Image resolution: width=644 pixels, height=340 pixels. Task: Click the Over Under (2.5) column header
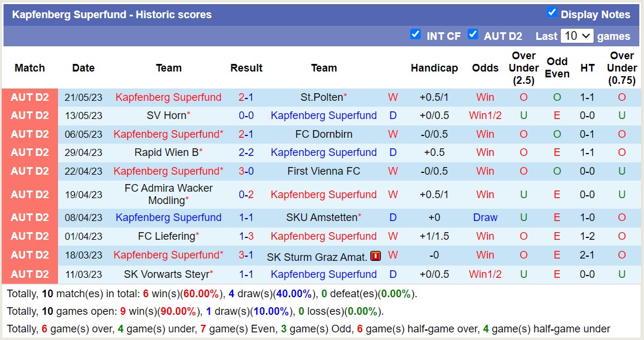[523, 67]
